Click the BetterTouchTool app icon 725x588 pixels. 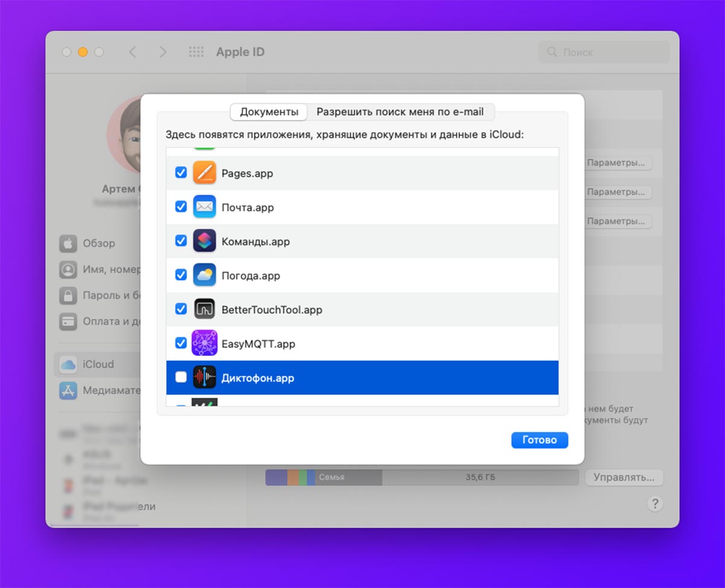click(x=204, y=309)
